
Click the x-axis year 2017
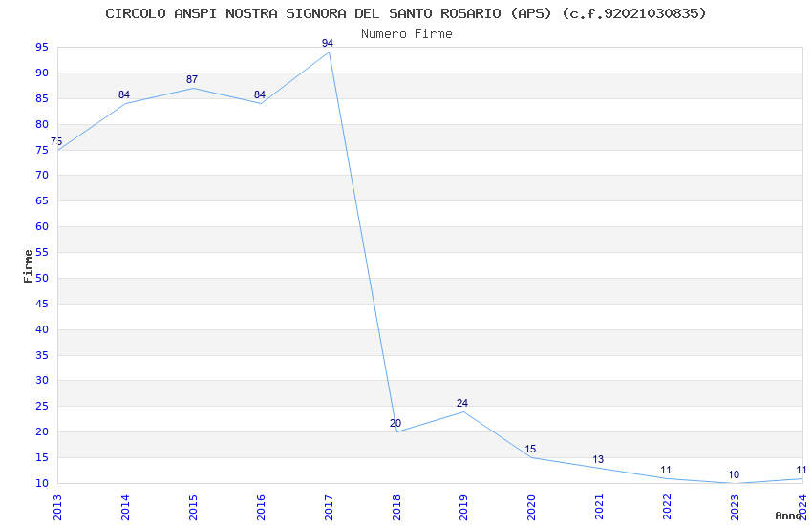329,507
